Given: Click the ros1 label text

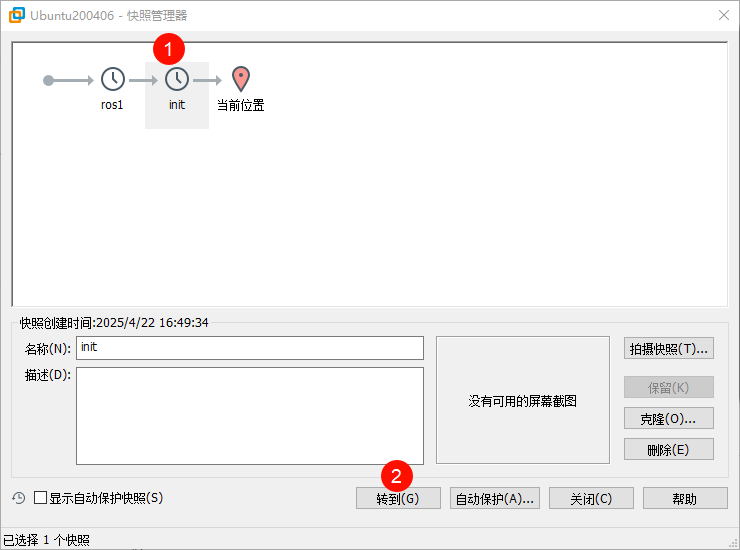Looking at the screenshot, I should coord(112,105).
